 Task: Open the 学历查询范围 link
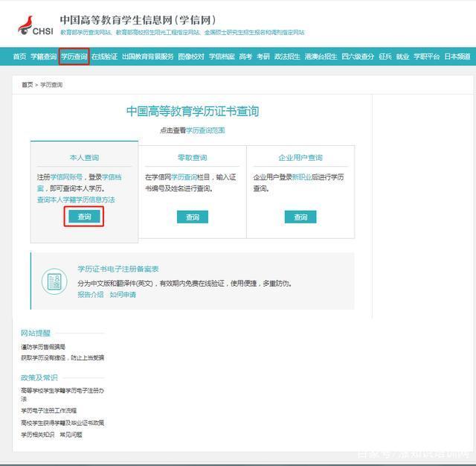[x=205, y=130]
